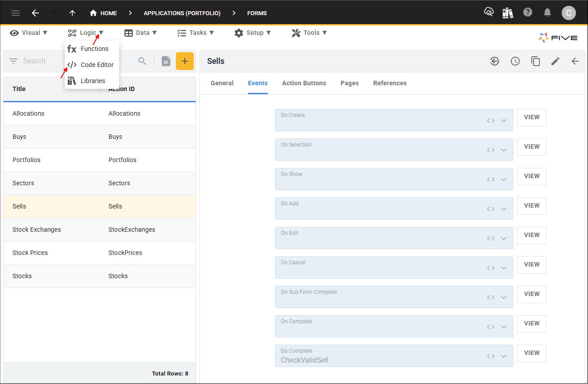588x384 pixels.
Task: Open the code editor icon inside Do Complete field
Action: (490, 356)
